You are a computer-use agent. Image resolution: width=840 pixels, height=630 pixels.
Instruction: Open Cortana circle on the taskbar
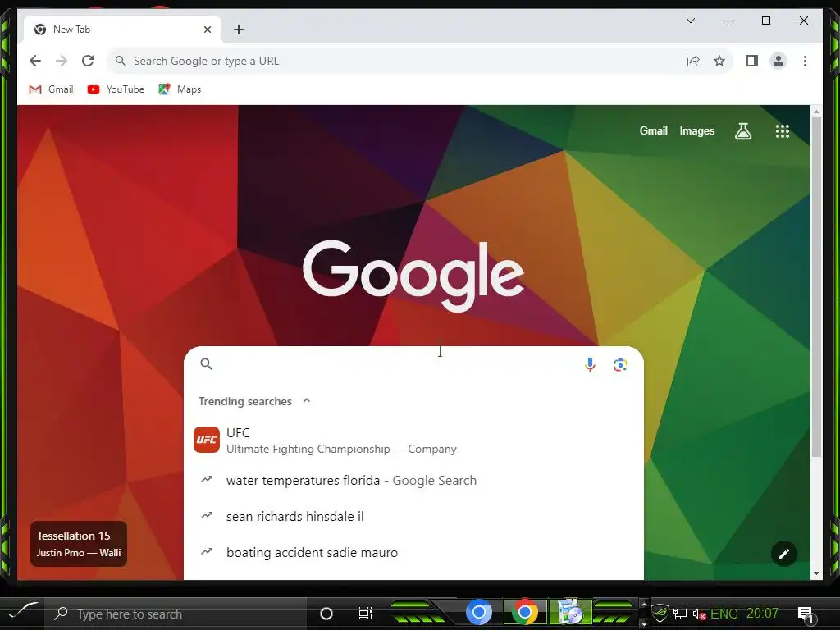pyautogui.click(x=326, y=614)
